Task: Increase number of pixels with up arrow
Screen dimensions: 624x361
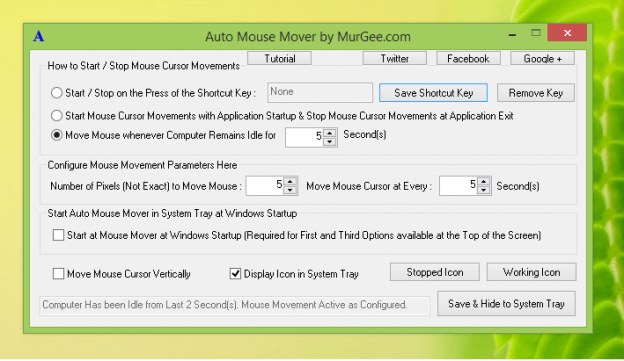Action: (291, 181)
